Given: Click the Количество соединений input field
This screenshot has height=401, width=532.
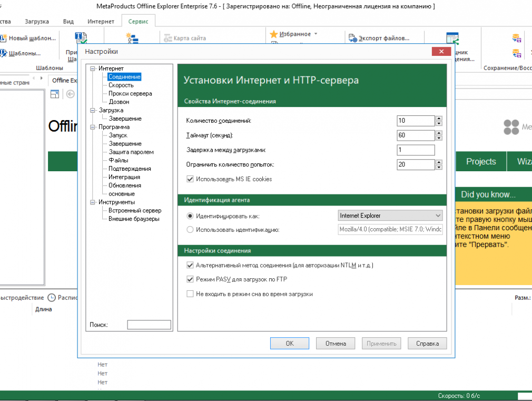Looking at the screenshot, I should (416, 121).
